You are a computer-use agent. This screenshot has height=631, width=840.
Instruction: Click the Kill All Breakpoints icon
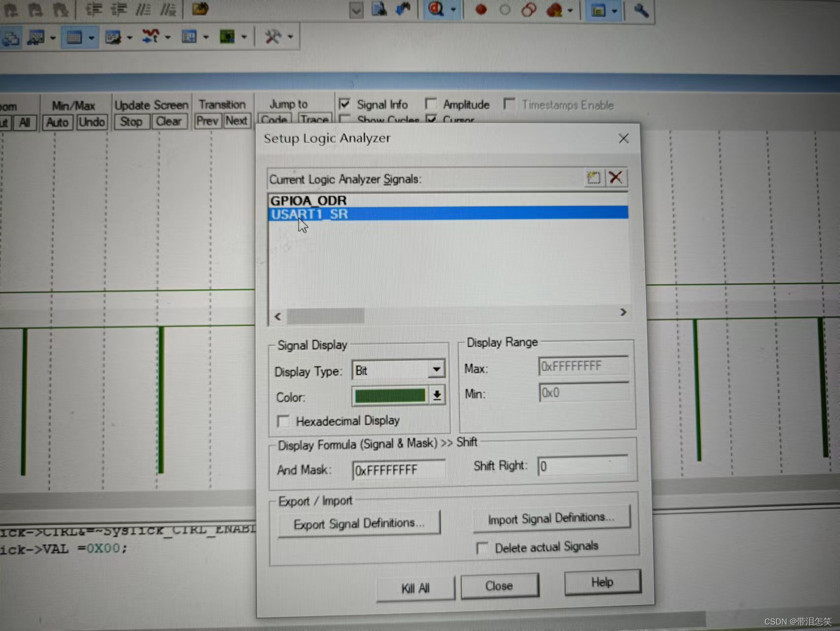pyautogui.click(x=555, y=10)
